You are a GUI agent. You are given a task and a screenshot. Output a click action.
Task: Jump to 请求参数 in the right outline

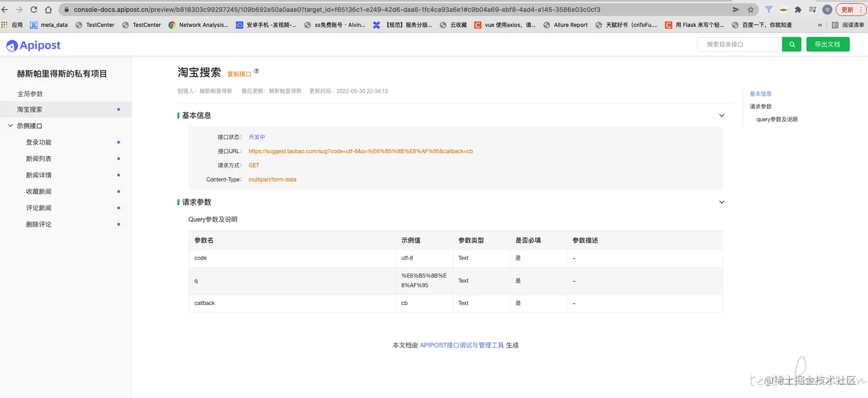tap(761, 106)
